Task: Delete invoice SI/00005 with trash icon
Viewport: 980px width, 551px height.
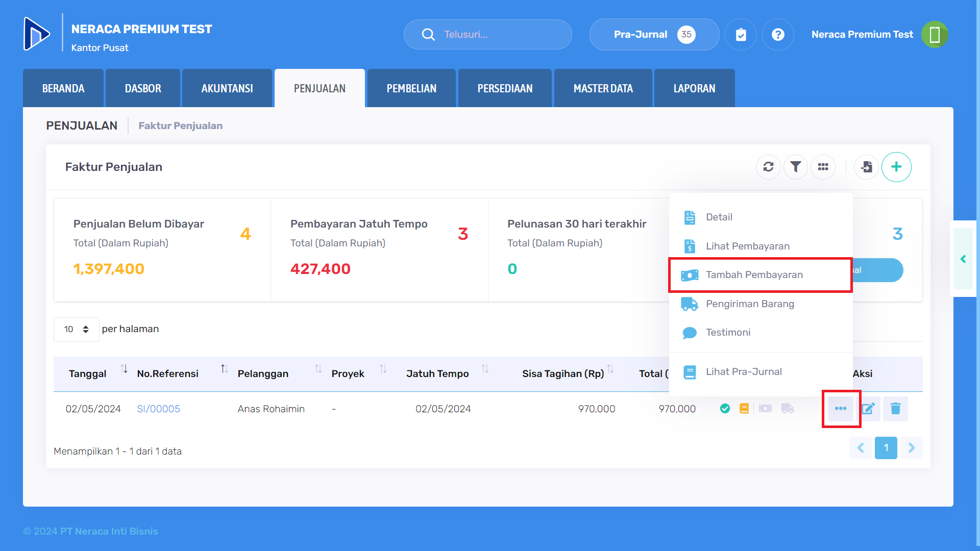Action: tap(896, 409)
